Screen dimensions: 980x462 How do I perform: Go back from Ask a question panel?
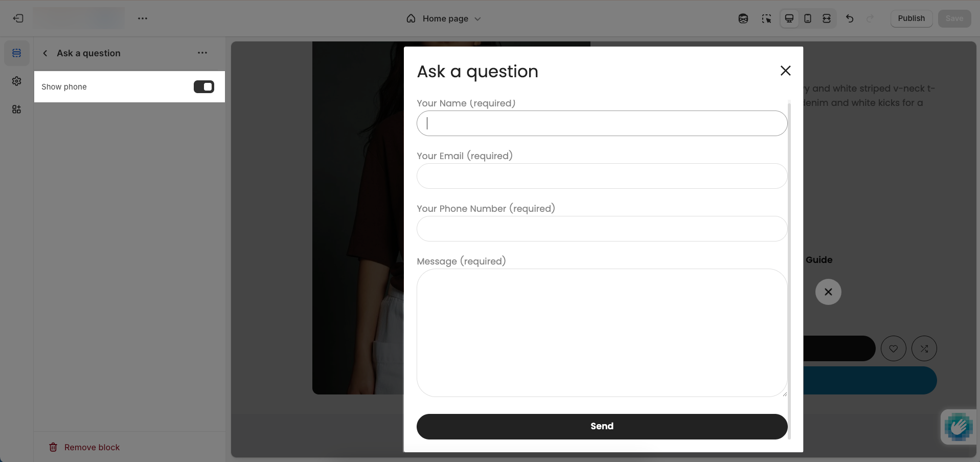45,53
